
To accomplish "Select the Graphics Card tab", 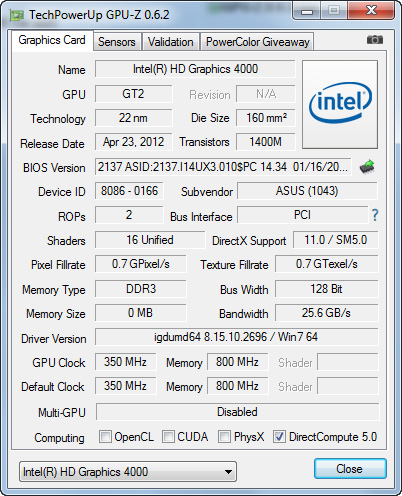I will (52, 40).
